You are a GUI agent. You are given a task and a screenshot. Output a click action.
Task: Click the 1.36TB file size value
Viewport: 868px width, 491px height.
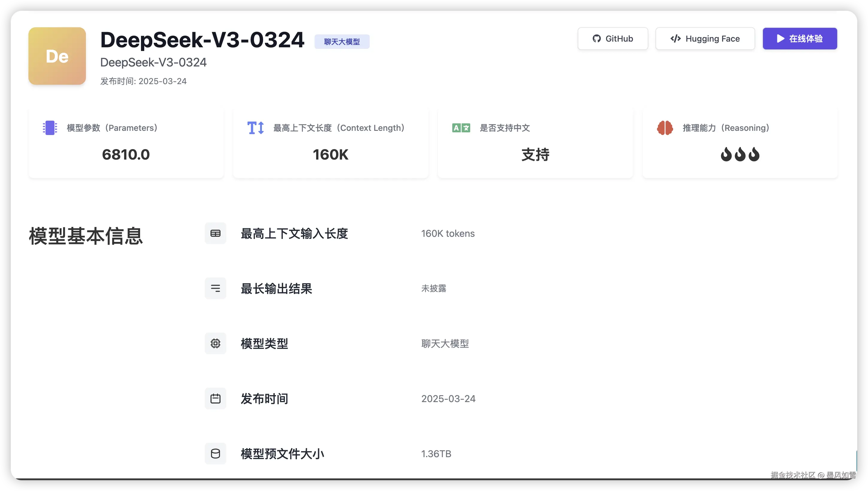pyautogui.click(x=436, y=454)
